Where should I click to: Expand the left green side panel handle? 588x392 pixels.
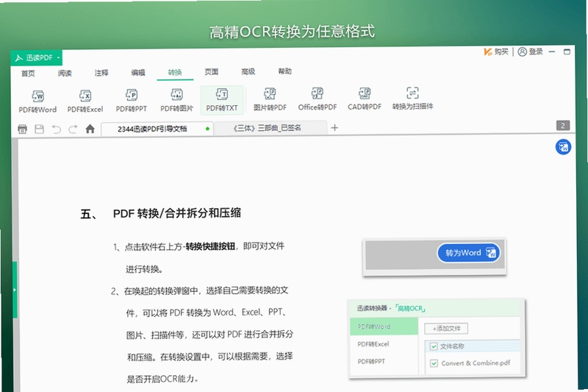tap(15, 290)
